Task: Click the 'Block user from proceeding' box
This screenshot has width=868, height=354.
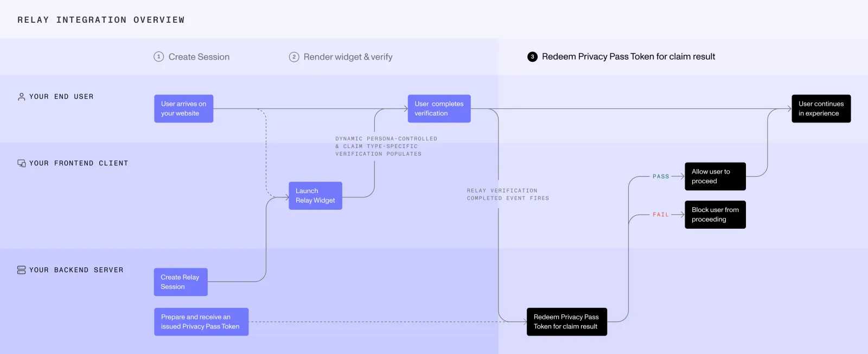Action: tap(715, 215)
